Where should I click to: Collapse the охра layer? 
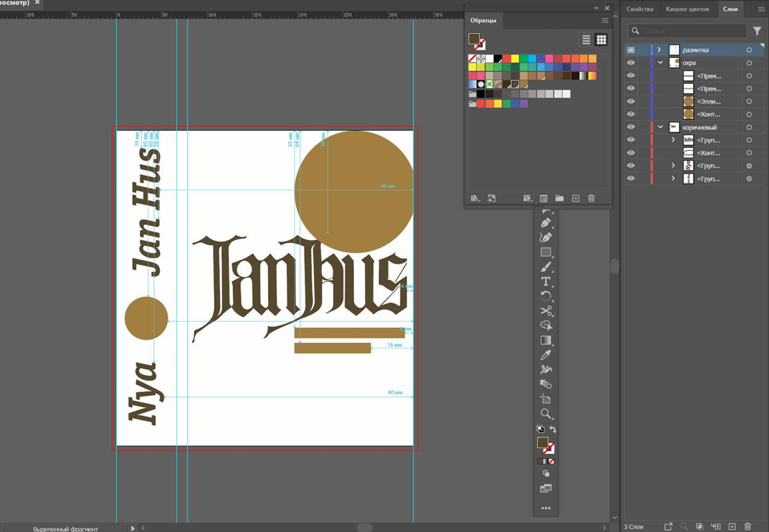(660, 63)
